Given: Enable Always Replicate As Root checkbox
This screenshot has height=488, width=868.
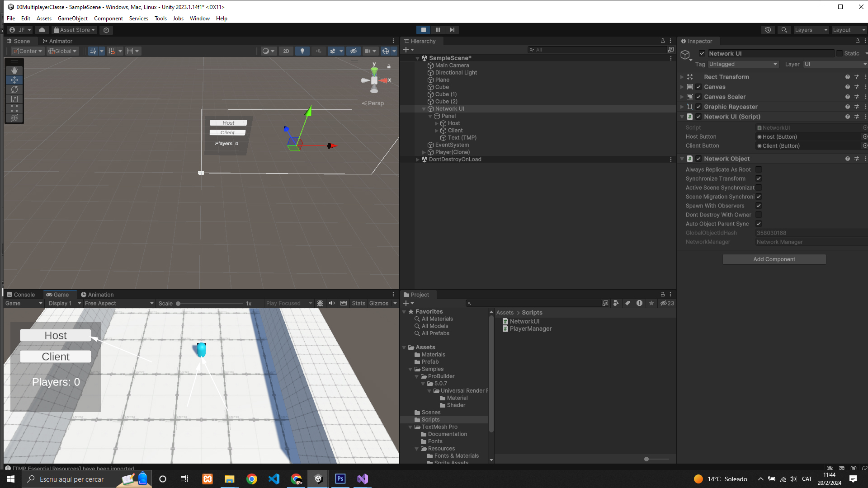Looking at the screenshot, I should point(759,169).
